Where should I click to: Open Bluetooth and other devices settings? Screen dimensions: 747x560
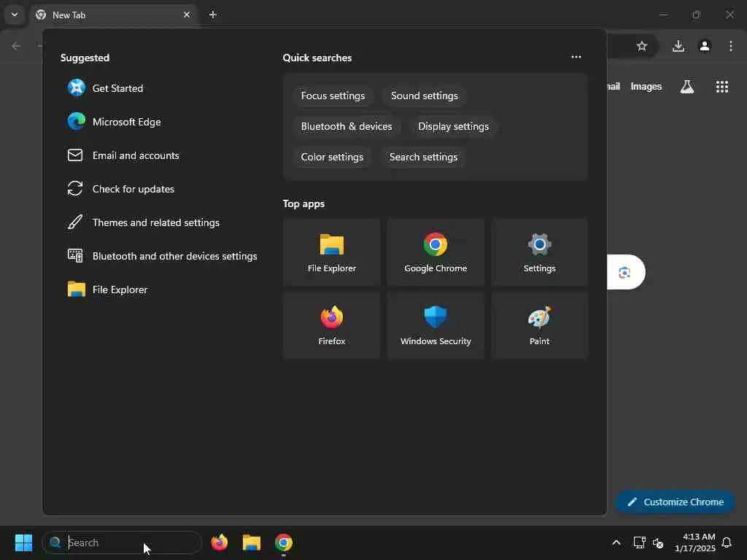(x=162, y=256)
